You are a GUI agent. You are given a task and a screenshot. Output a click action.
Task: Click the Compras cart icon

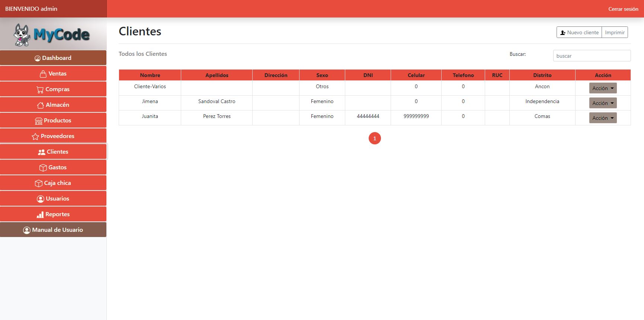[40, 90]
